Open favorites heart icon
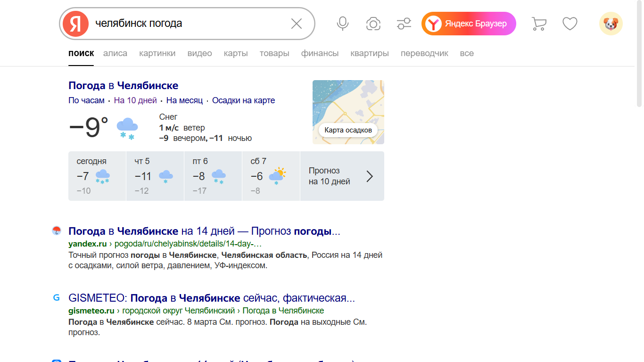The width and height of the screenshot is (644, 362). click(570, 24)
